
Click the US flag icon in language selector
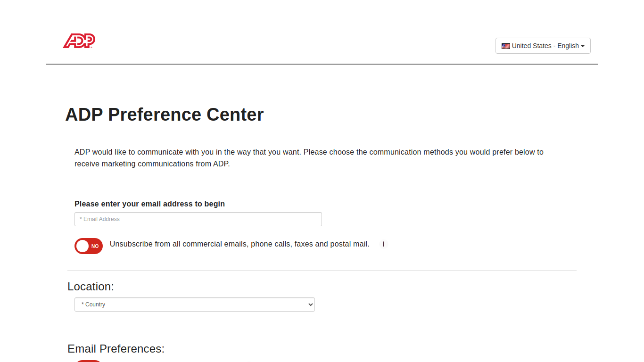pos(506,46)
